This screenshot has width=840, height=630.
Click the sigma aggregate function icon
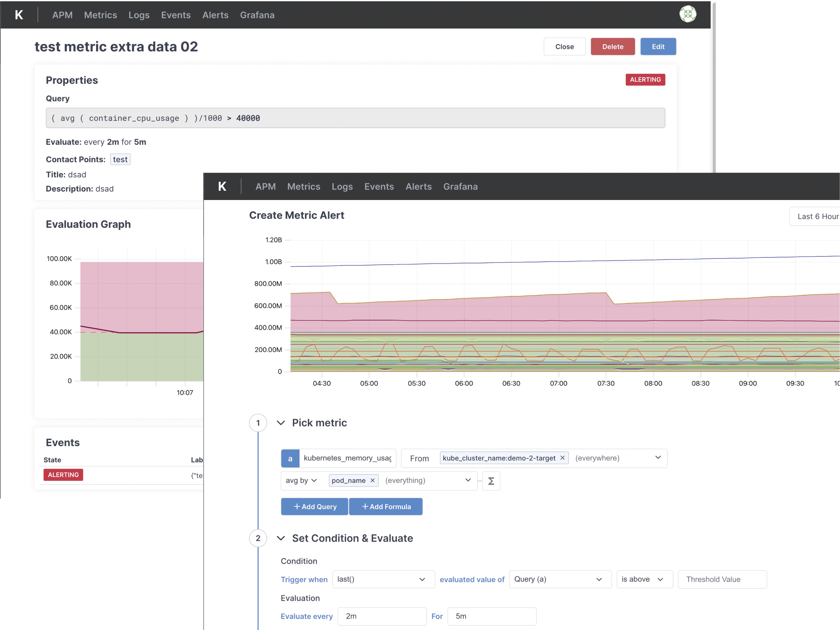[x=491, y=481]
